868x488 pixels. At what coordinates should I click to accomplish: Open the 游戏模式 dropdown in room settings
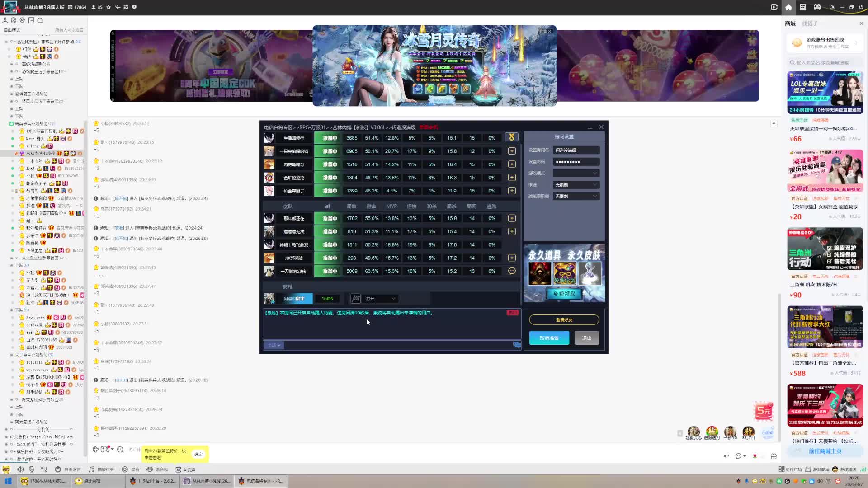[x=576, y=173]
